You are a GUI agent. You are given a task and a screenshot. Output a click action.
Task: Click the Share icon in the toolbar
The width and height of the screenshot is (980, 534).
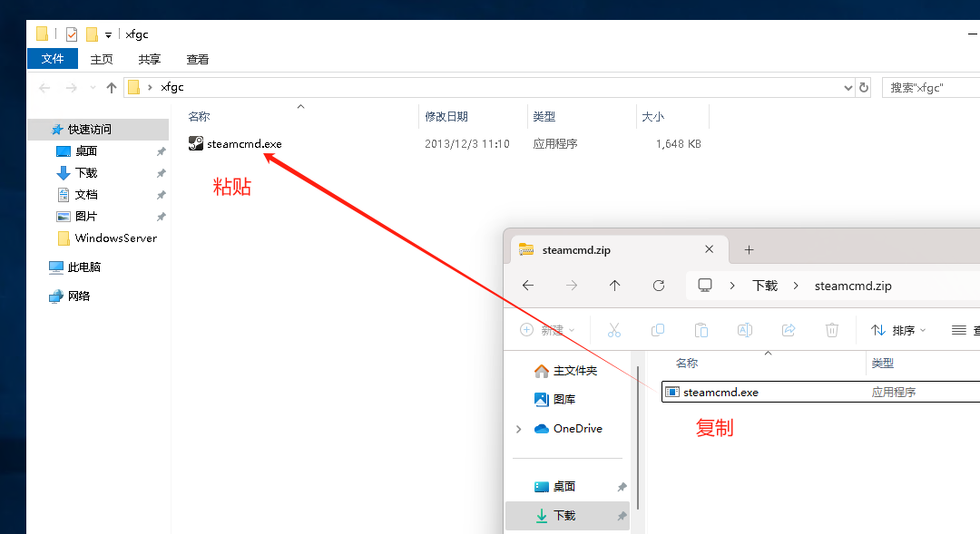[789, 330]
